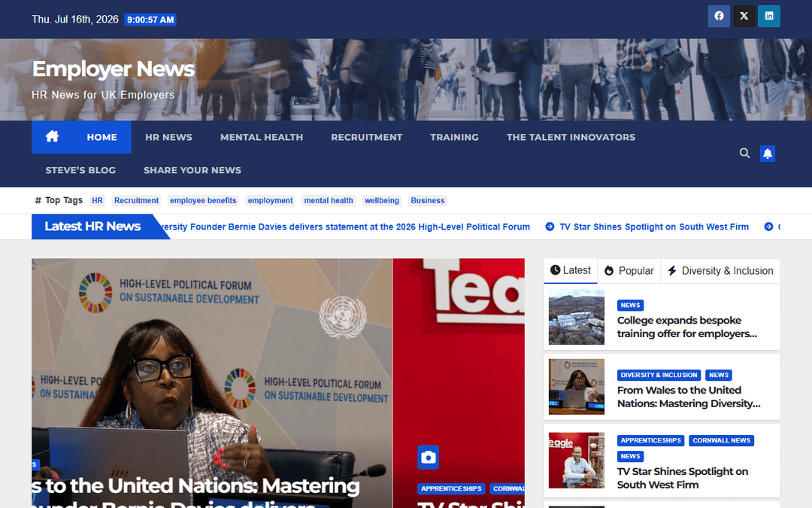Select the employment top tag
This screenshot has height=508, width=812.
(x=271, y=201)
